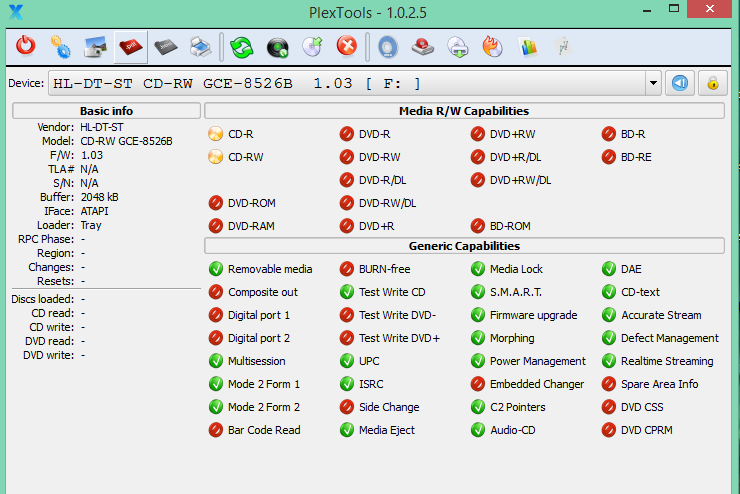Viewport: 740px width, 494px height.
Task: Click the Removable media green check icon
Action: tap(216, 269)
